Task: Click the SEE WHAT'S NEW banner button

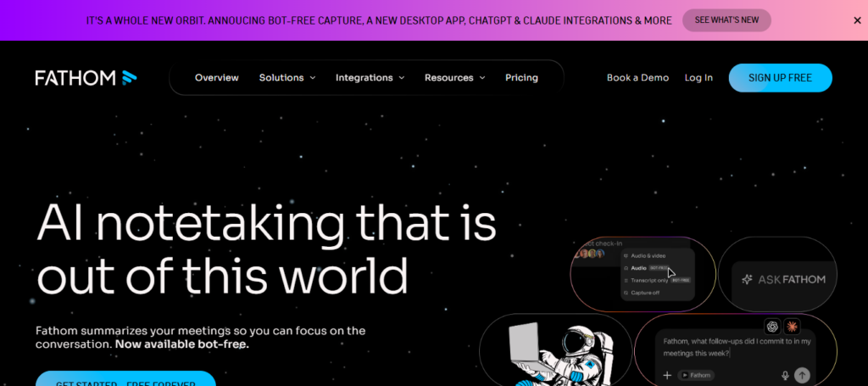Action: point(726,20)
